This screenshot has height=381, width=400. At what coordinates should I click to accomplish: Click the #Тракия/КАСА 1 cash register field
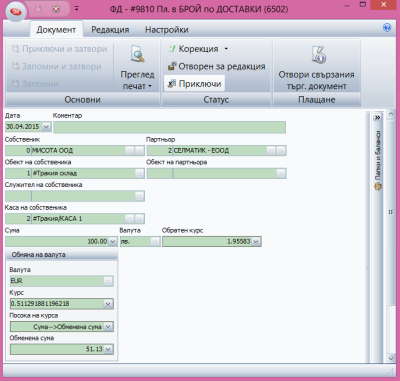click(78, 219)
